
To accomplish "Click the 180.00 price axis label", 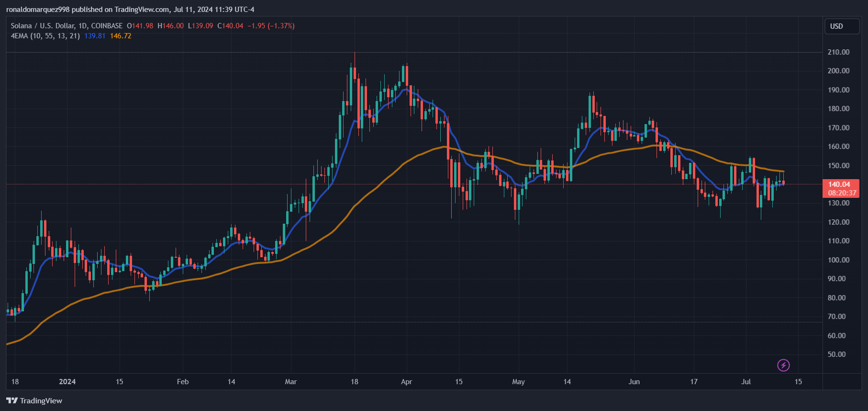I will tap(839, 109).
